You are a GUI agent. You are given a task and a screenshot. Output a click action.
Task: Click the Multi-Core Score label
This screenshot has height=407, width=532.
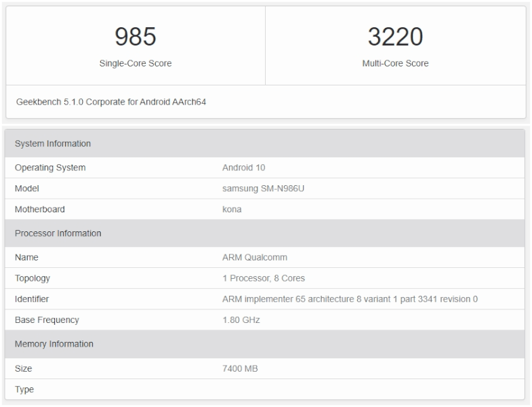click(395, 63)
